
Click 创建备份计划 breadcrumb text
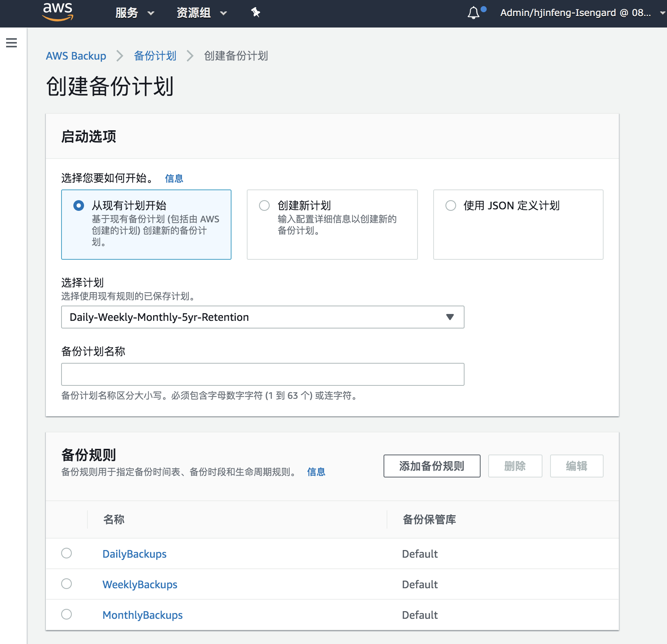tap(236, 56)
